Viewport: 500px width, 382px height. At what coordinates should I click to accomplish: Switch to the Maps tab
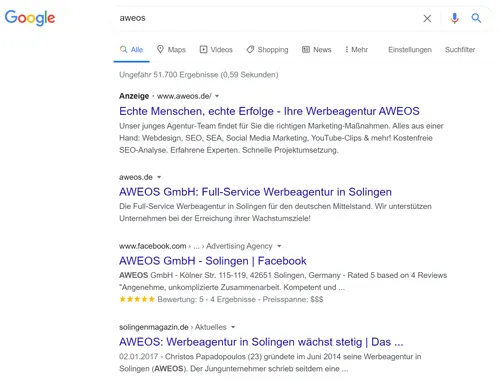171,50
